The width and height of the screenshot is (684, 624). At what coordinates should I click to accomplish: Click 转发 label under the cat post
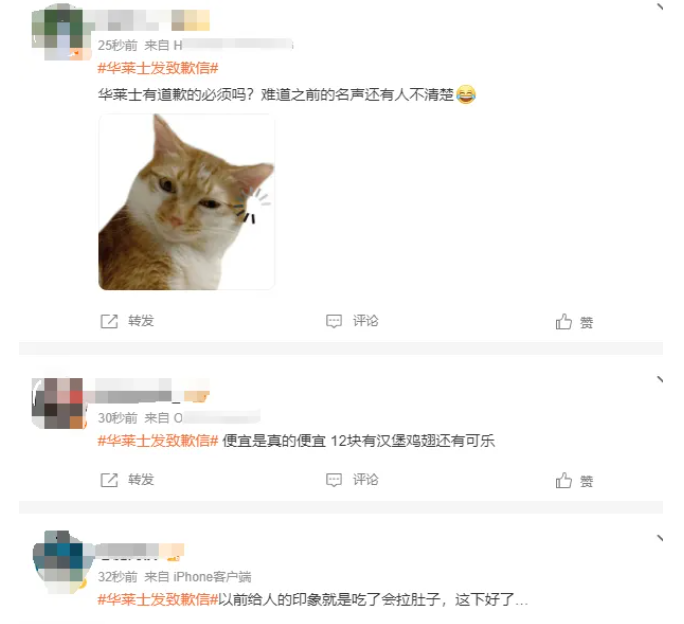tap(141, 321)
